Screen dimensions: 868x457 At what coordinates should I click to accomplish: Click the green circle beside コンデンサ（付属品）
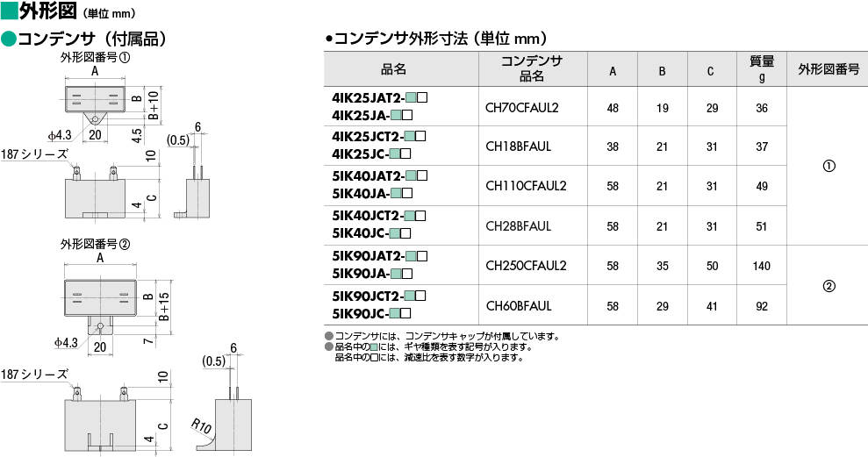point(9,40)
